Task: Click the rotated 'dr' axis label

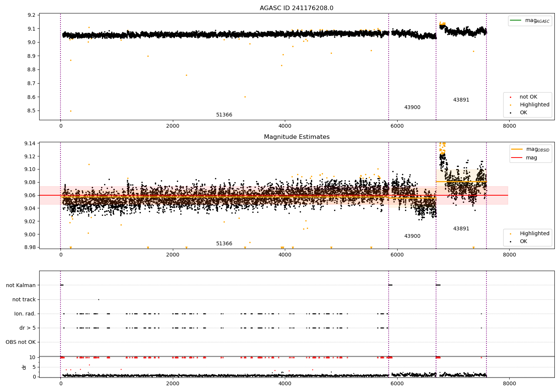Action: click(24, 367)
